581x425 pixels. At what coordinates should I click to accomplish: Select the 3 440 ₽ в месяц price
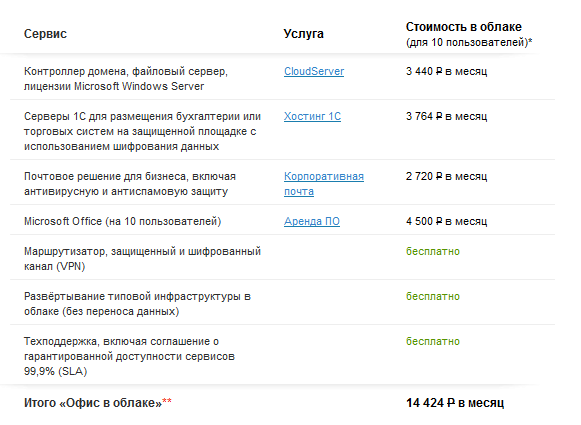tap(446, 71)
